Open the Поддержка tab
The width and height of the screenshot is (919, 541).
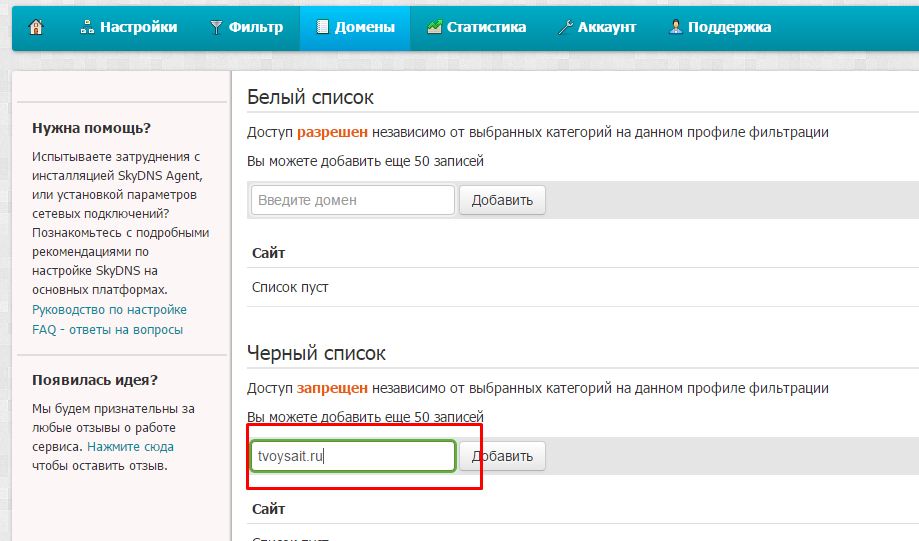point(729,27)
